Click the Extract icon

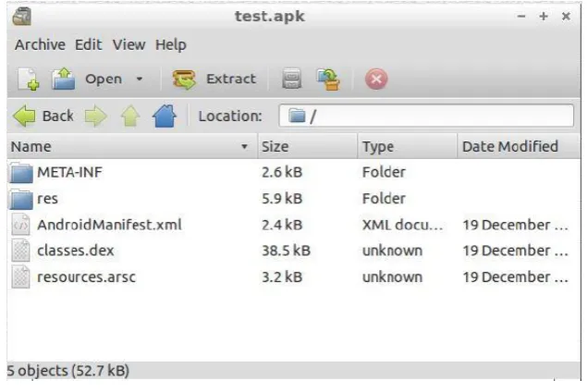point(184,79)
